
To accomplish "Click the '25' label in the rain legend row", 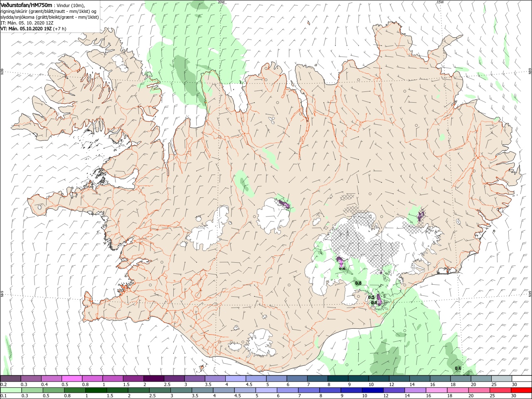I will (493, 396).
